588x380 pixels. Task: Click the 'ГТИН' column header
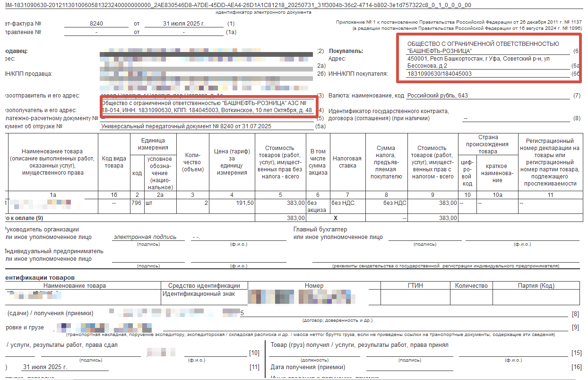pos(415,286)
